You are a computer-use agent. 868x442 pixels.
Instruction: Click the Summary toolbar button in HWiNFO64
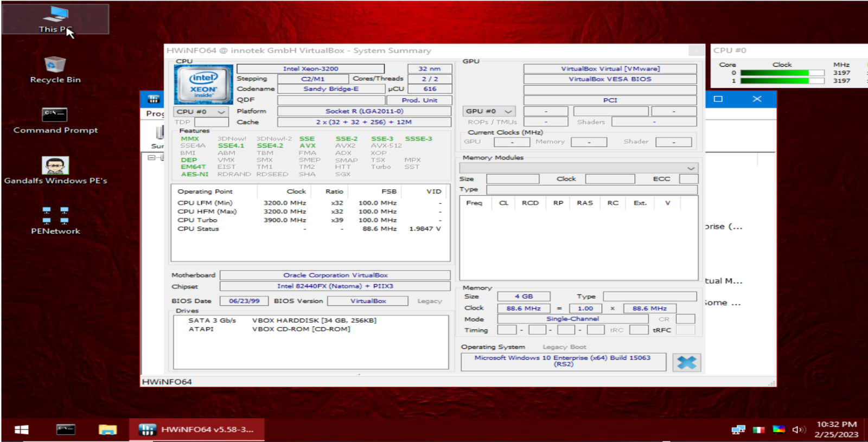tap(158, 137)
